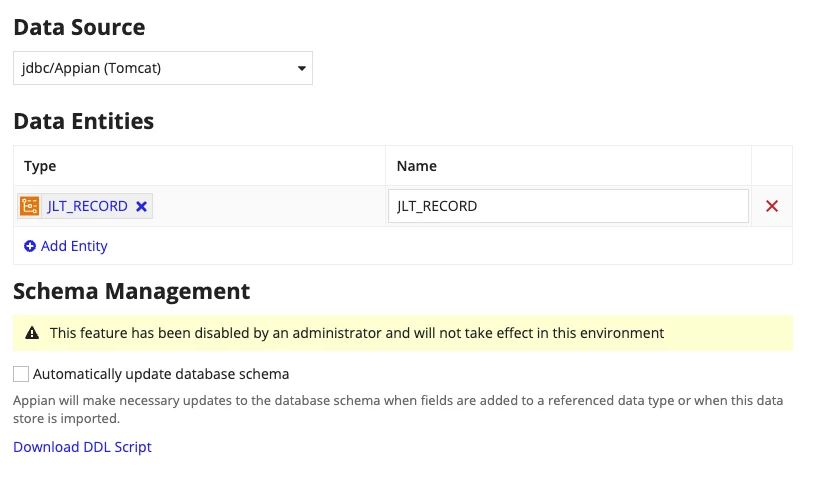This screenshot has height=484, width=829.
Task: Click the dropdown arrow of Data Source selector
Action: 301,68
